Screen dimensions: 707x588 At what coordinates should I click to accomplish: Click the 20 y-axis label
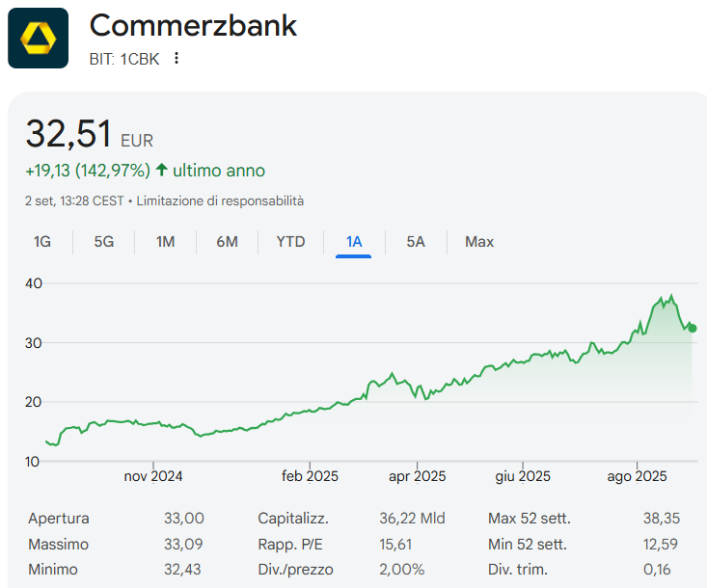point(34,402)
